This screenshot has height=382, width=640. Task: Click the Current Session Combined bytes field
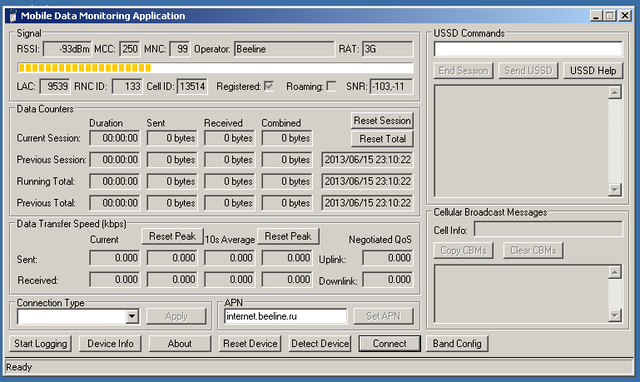click(x=287, y=138)
